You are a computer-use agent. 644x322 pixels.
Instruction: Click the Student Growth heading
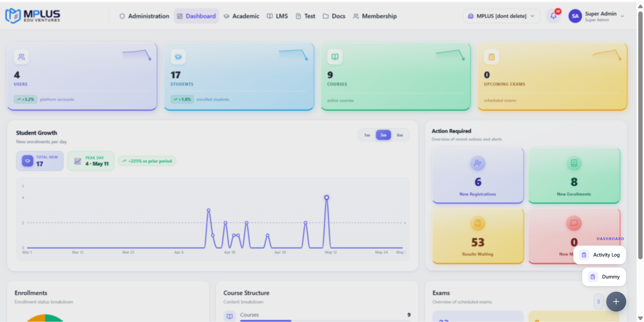tap(37, 133)
